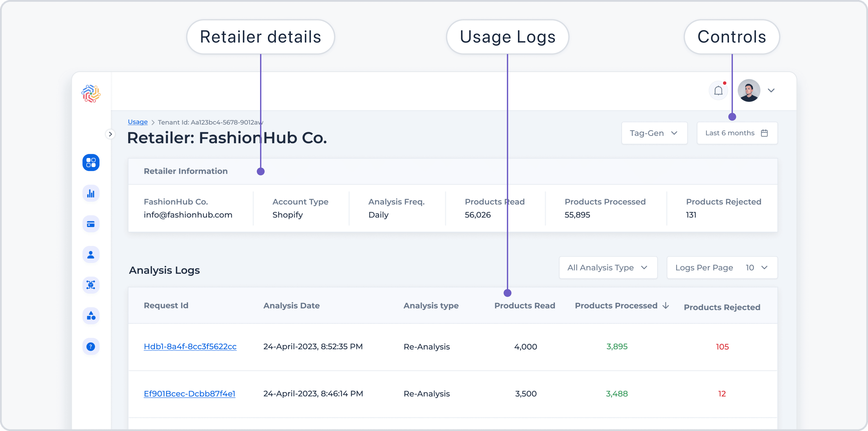Viewport: 868px width, 431px height.
Task: Open the help question mark icon
Action: pyautogui.click(x=91, y=346)
